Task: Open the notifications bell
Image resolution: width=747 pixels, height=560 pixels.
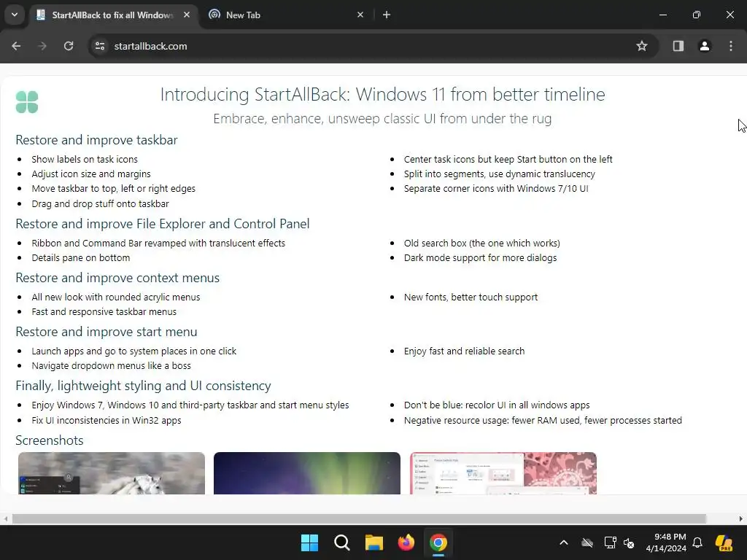Action: [x=697, y=542]
